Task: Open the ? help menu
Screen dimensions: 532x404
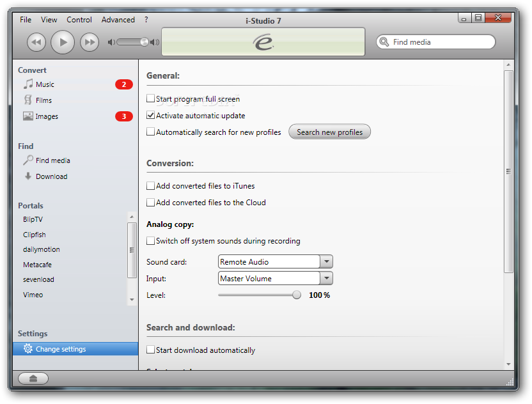Action: (x=146, y=20)
